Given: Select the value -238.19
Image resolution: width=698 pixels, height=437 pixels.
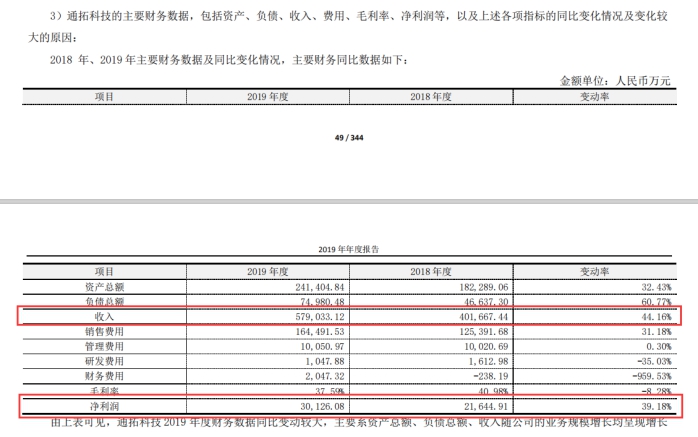Looking at the screenshot, I should click(x=491, y=376).
